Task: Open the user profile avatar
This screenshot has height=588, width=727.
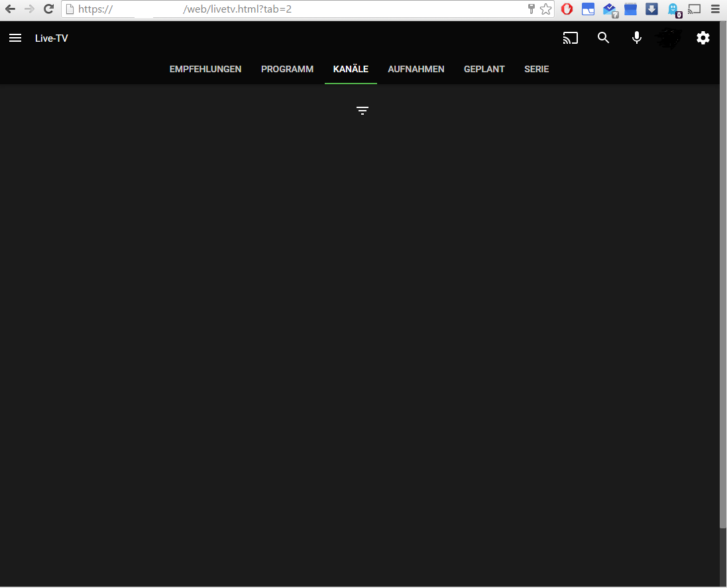Action: pos(670,38)
